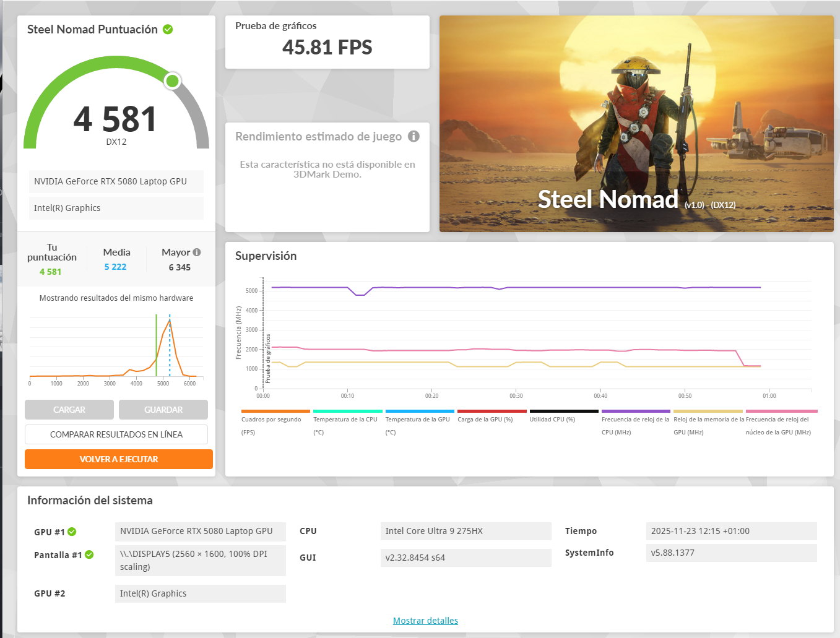Screen dimensions: 840x638
Task: Click info icon next to Rendimiento estimado de juego
Action: (414, 136)
